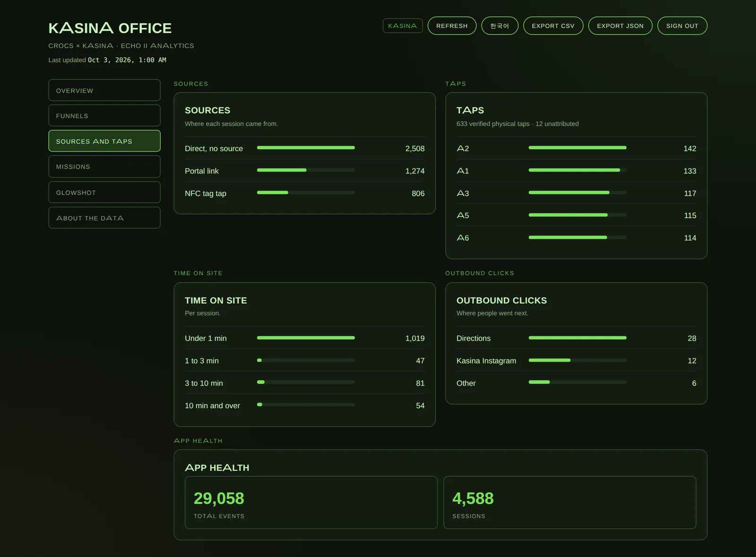The height and width of the screenshot is (557, 756).
Task: Click the 1 to 3 min row label
Action: coord(202,361)
